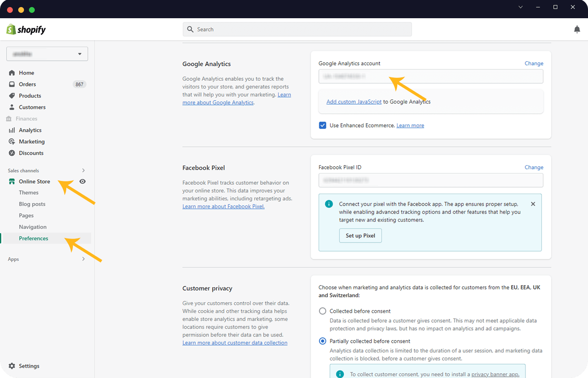Viewport: 588px width, 378px height.
Task: Click the Online Store shop icon
Action: (12, 181)
